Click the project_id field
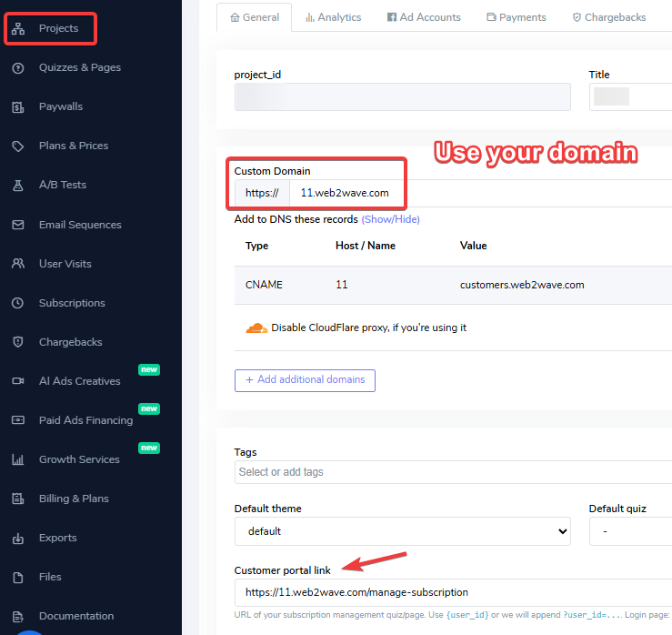 403,97
